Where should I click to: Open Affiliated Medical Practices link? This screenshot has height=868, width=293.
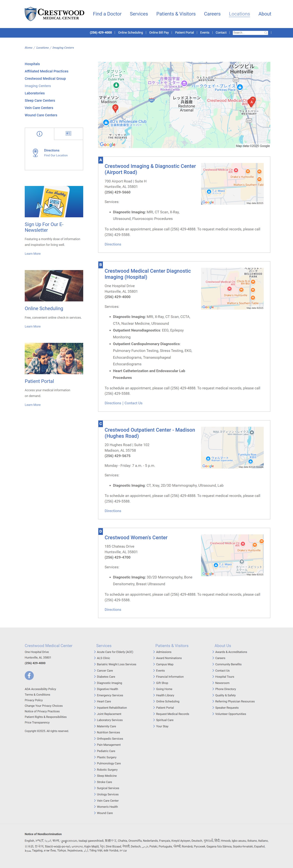(x=46, y=71)
